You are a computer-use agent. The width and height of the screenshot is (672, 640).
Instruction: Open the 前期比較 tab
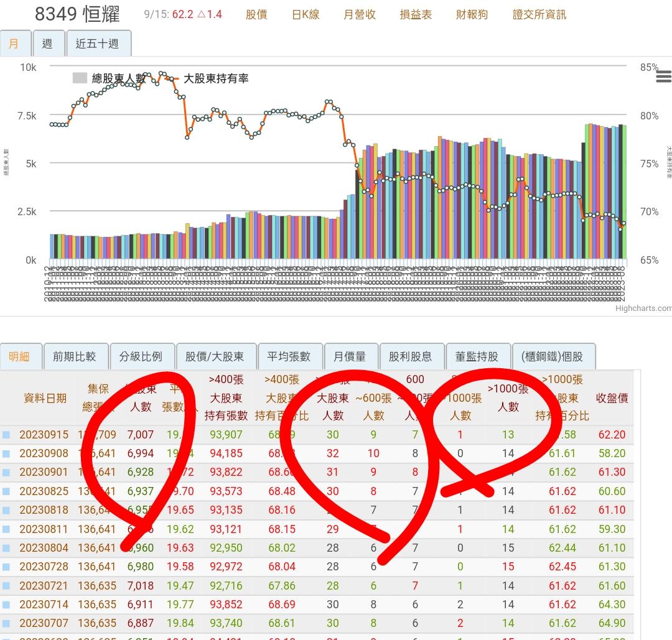pyautogui.click(x=75, y=356)
